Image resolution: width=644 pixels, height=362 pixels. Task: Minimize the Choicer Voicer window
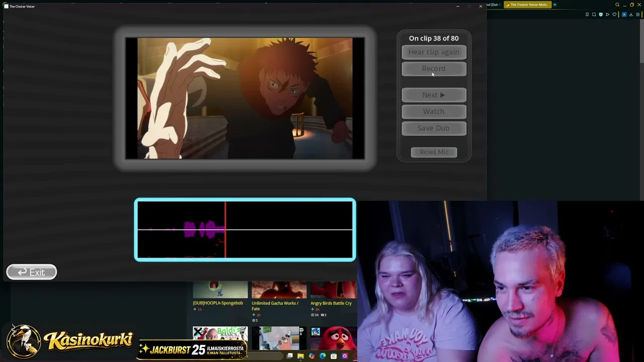457,7
